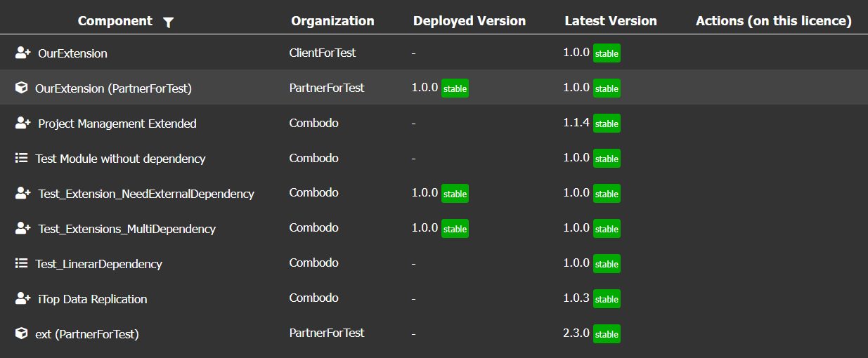The image size is (868, 358).
Task: Click the user-plus icon for Test_Extensions_MultiDependency
Action: click(22, 228)
